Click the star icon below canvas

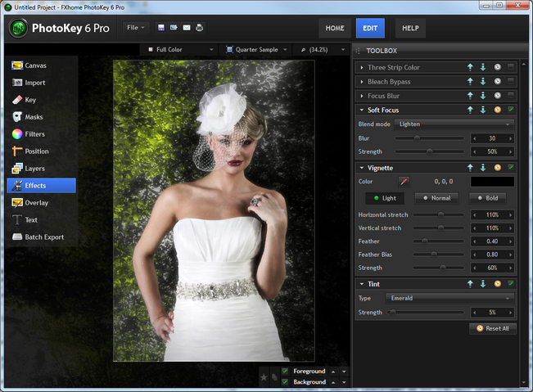click(264, 377)
